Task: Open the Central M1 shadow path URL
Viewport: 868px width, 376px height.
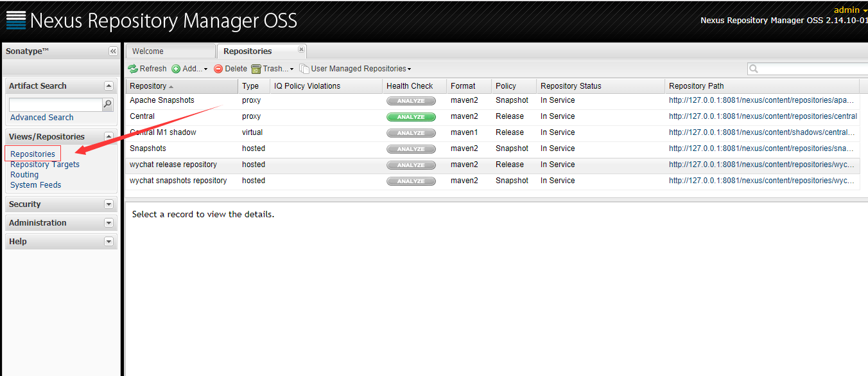Action: pos(762,132)
